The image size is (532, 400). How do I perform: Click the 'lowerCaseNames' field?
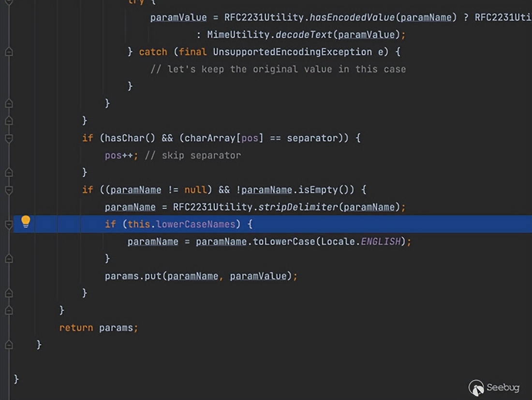[196, 224]
